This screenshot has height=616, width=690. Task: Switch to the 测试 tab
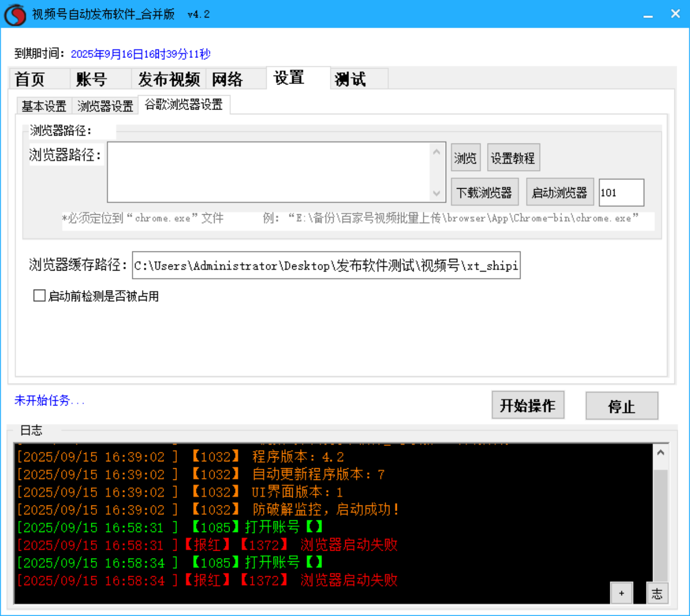point(351,79)
